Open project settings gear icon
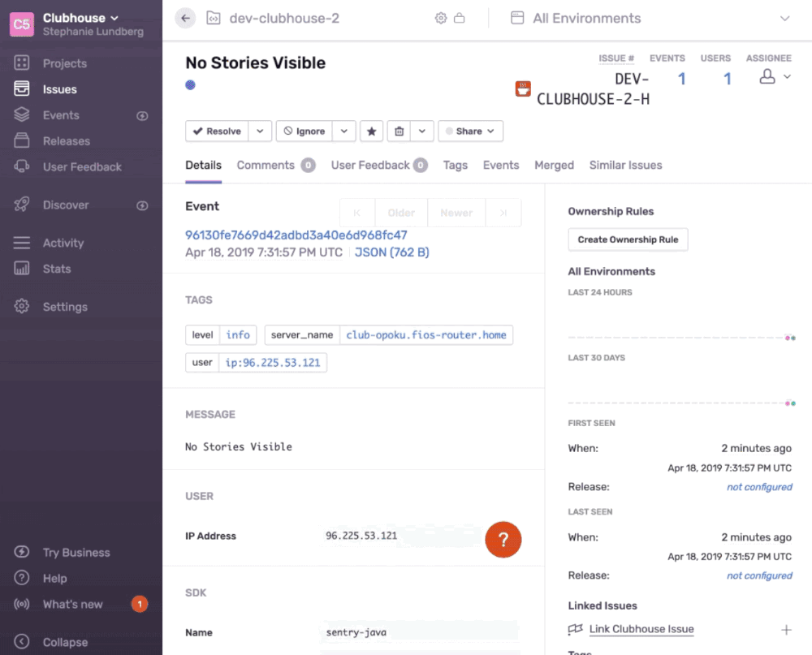This screenshot has width=812, height=655. [x=441, y=18]
